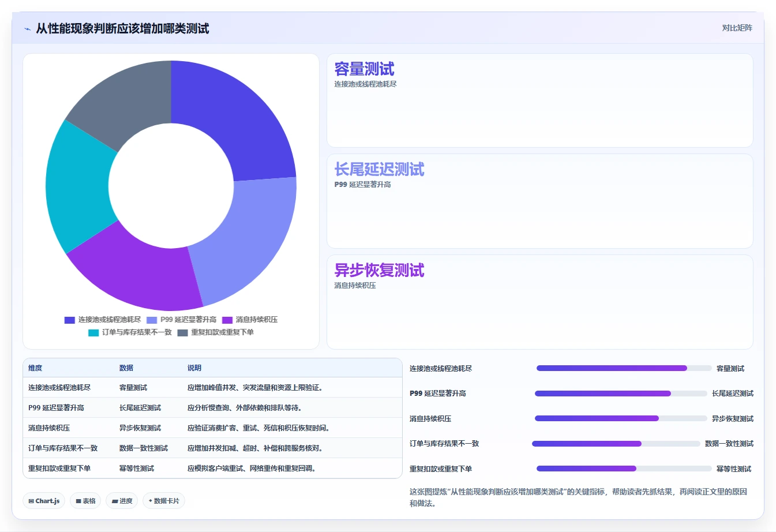The height and width of the screenshot is (532, 776).
Task: Click the Chart.js tag chip
Action: click(x=44, y=501)
